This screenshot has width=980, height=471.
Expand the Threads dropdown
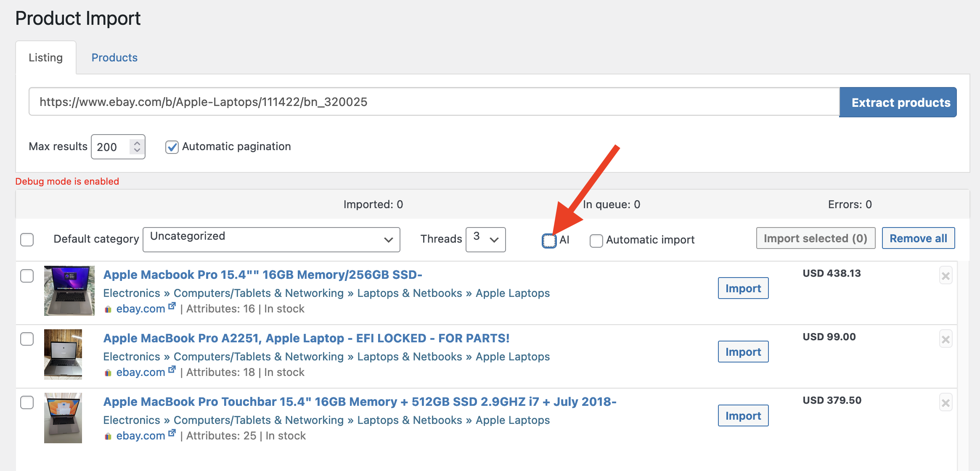485,240
